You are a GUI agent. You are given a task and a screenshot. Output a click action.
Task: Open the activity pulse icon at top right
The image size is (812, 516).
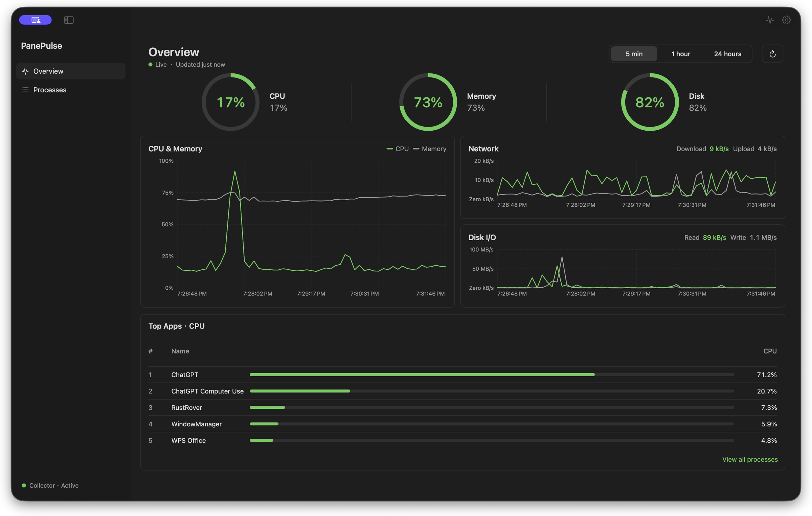pyautogui.click(x=770, y=20)
